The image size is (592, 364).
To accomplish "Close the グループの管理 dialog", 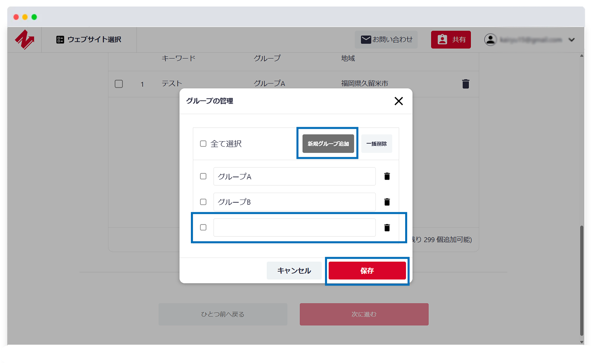I will click(x=399, y=101).
